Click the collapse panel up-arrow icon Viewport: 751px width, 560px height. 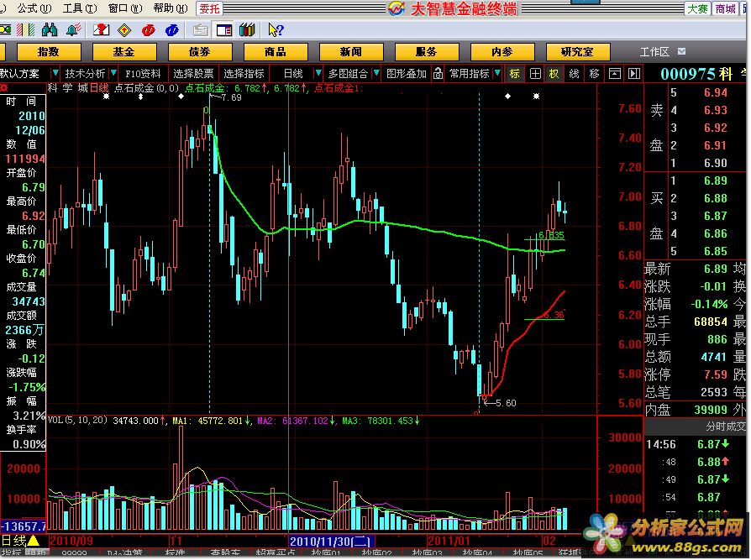point(615,74)
